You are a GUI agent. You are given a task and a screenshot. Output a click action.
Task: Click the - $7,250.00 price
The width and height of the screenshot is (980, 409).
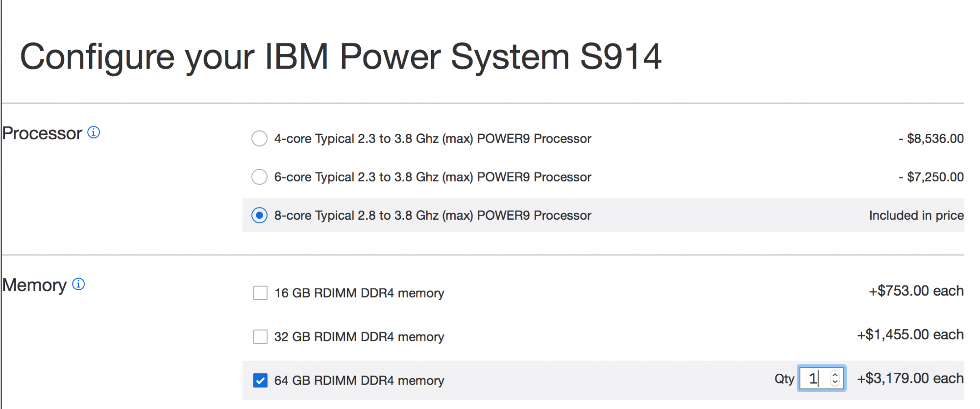pyautogui.click(x=931, y=177)
